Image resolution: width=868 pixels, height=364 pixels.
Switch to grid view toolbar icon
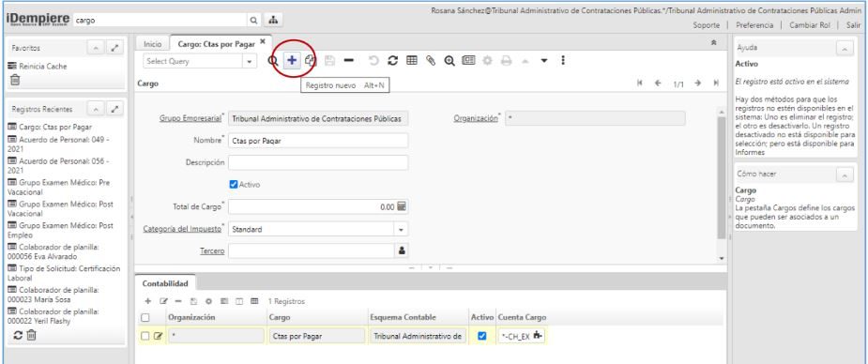point(411,61)
